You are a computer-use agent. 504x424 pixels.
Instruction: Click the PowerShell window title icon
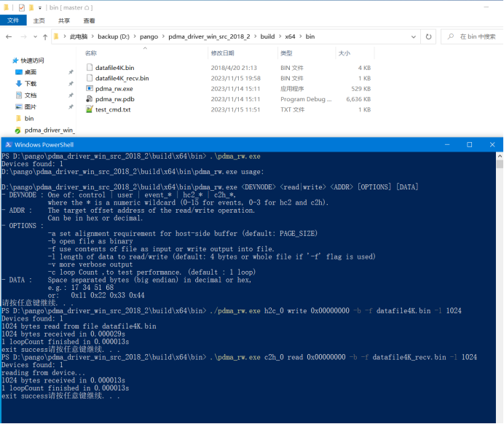7,144
